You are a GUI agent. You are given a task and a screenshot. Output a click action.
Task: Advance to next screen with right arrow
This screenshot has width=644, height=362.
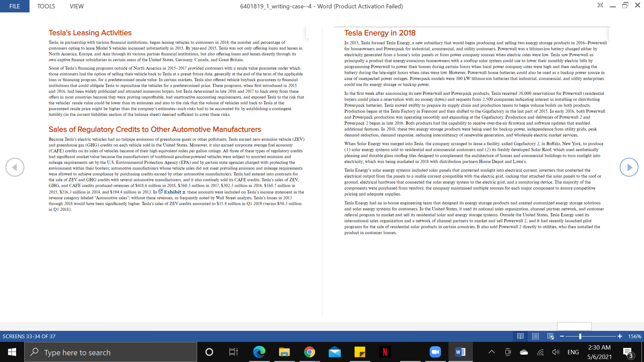pos(630,167)
